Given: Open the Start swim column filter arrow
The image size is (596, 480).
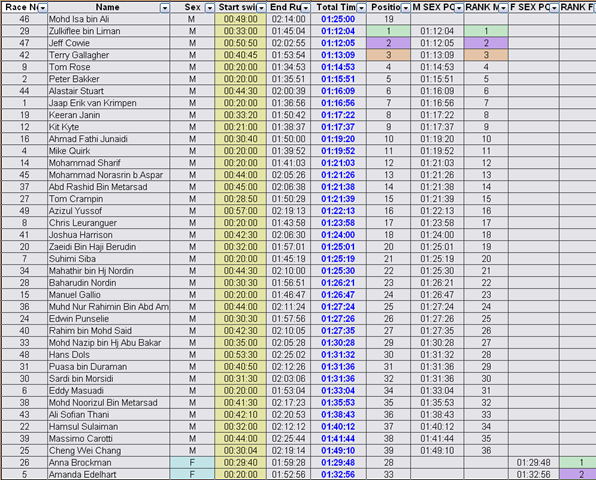Looking at the screenshot, I should point(261,8).
